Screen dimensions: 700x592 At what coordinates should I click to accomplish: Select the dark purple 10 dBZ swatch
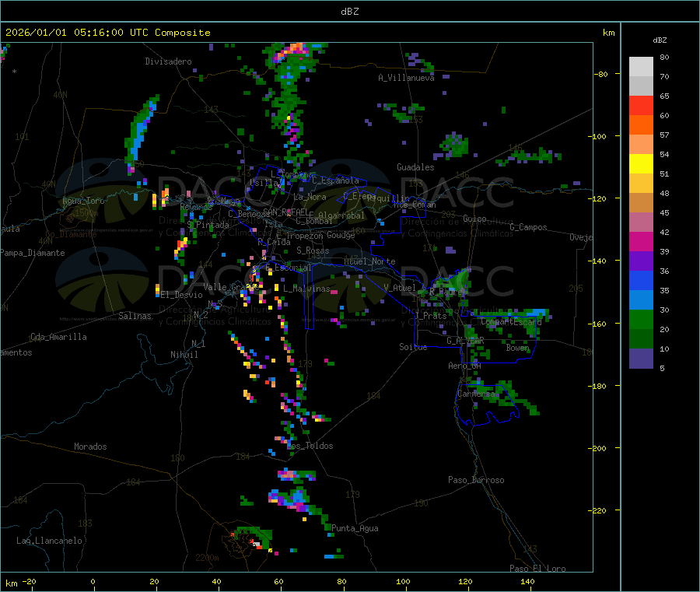coord(641,358)
